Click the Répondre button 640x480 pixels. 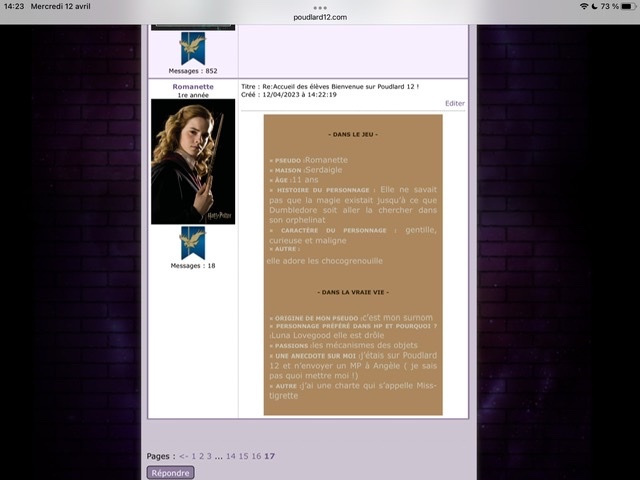point(170,473)
